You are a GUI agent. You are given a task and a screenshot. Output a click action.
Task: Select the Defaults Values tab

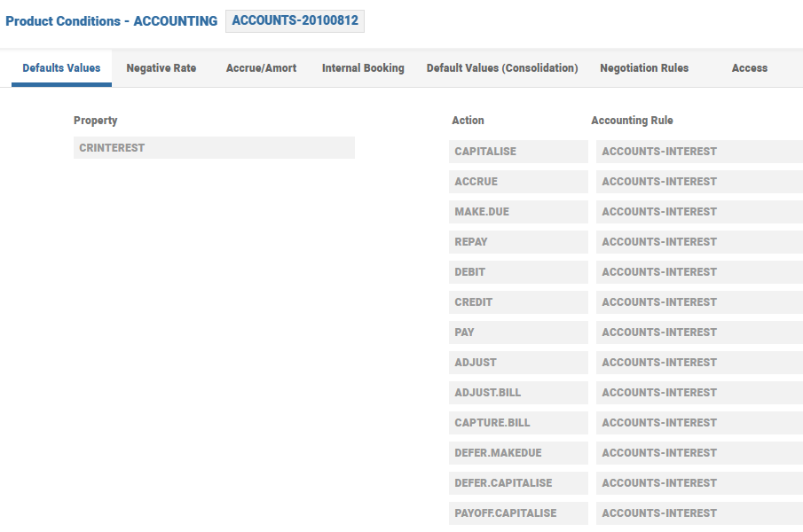click(61, 68)
